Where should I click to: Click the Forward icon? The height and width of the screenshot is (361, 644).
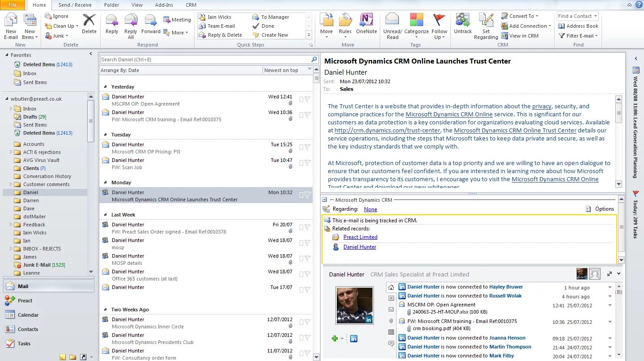tap(151, 21)
